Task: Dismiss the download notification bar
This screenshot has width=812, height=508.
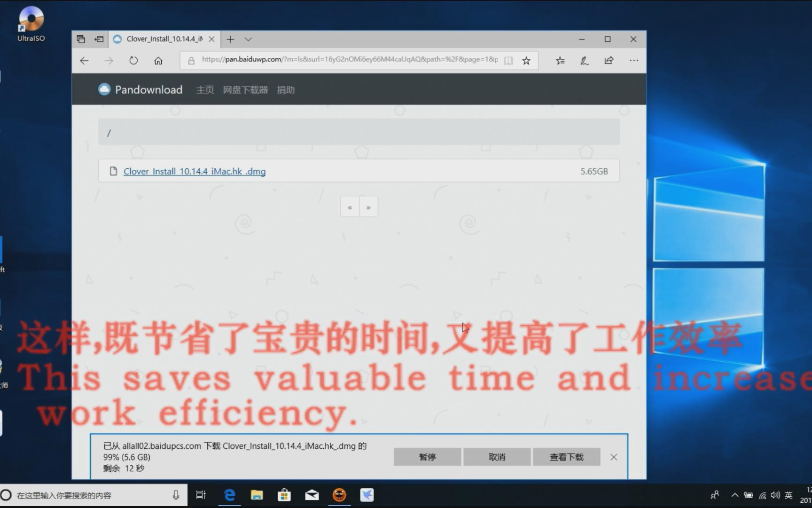Action: [614, 457]
